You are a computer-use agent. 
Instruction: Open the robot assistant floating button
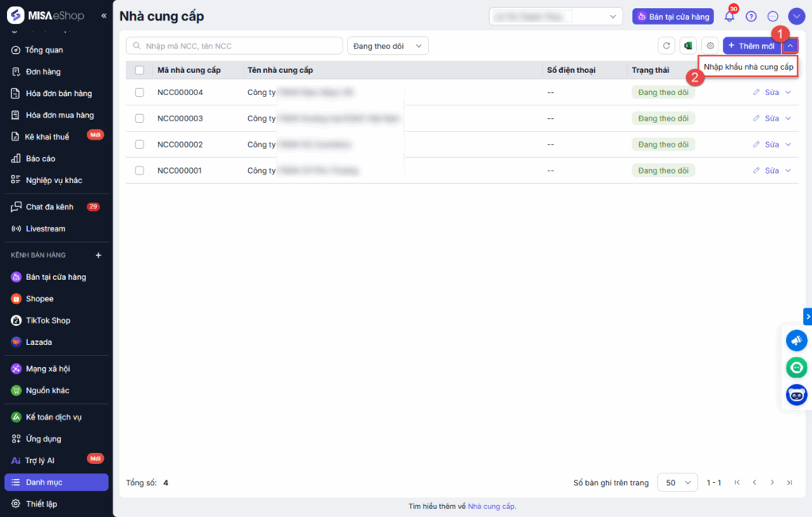tap(796, 395)
